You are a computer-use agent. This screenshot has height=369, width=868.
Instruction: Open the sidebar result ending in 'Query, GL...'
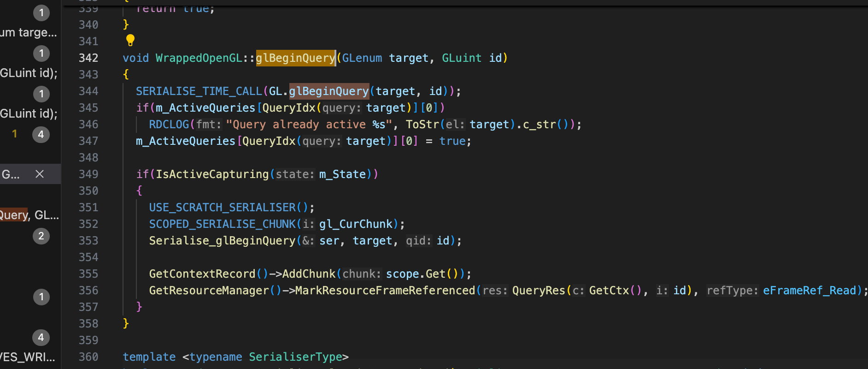click(29, 215)
